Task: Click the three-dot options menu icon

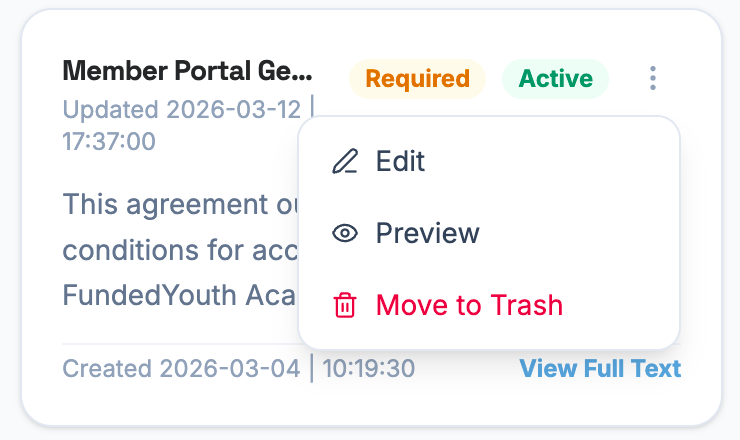Action: point(653,78)
